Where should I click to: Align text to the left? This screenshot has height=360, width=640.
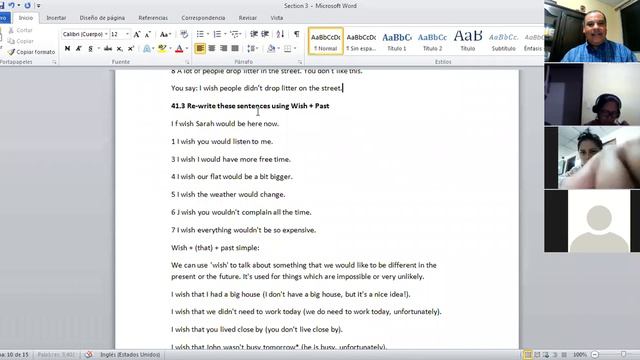click(200, 49)
